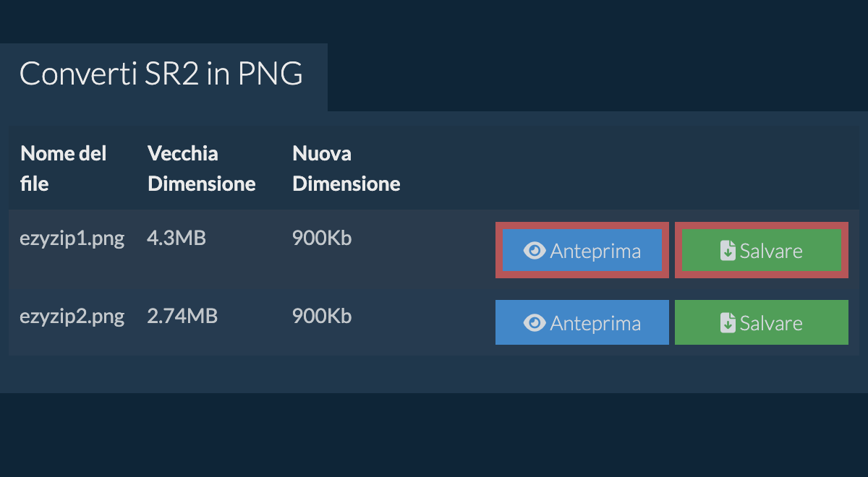Click the download icon for ezyzip2.png
868x477 pixels.
[728, 323]
